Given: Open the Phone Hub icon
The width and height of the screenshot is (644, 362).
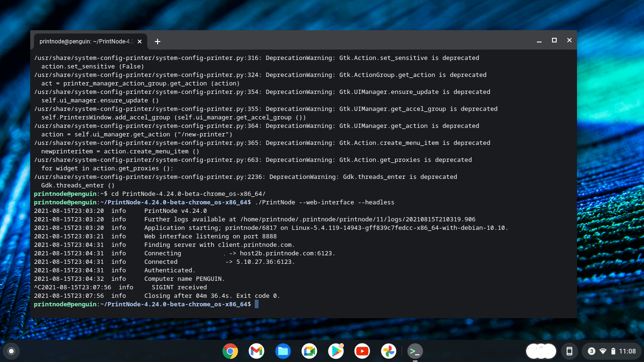Looking at the screenshot, I should point(569,351).
